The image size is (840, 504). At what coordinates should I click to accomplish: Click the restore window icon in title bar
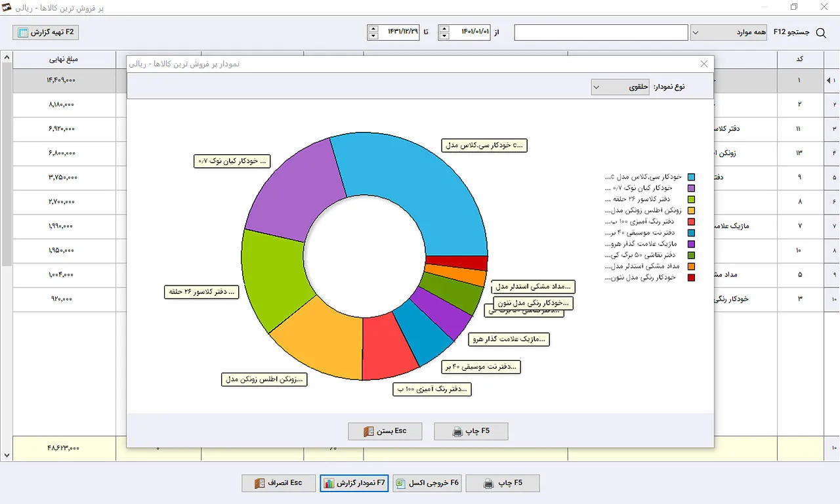(794, 7)
